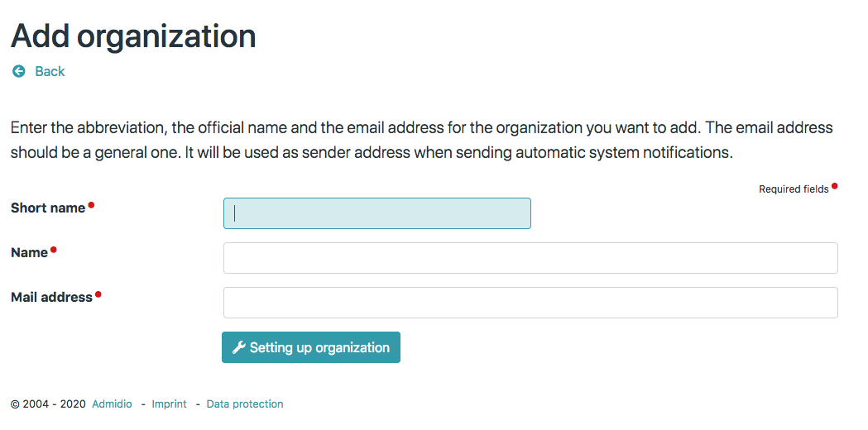Select the Mail address input box
Viewport: 868px width, 430px height.
[530, 303]
